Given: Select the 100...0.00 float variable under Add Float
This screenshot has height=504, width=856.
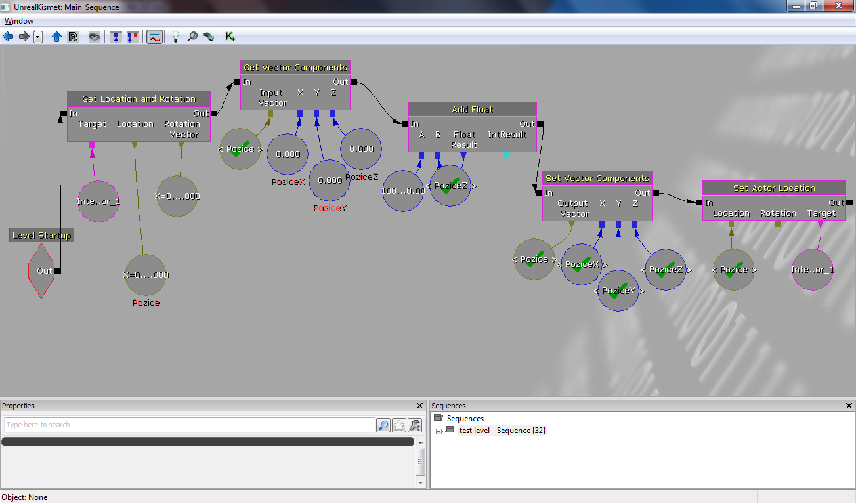Looking at the screenshot, I should 403,191.
